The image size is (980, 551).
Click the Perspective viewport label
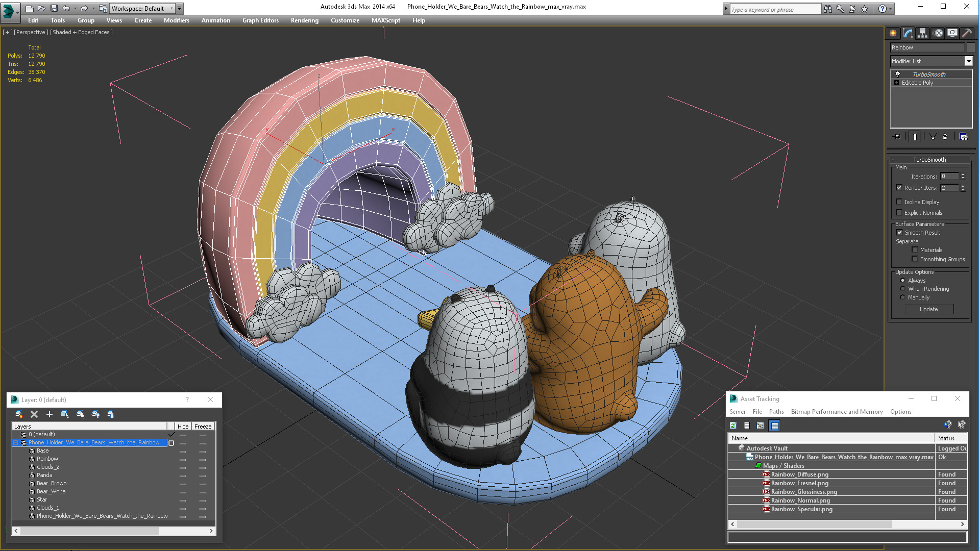pos(31,32)
